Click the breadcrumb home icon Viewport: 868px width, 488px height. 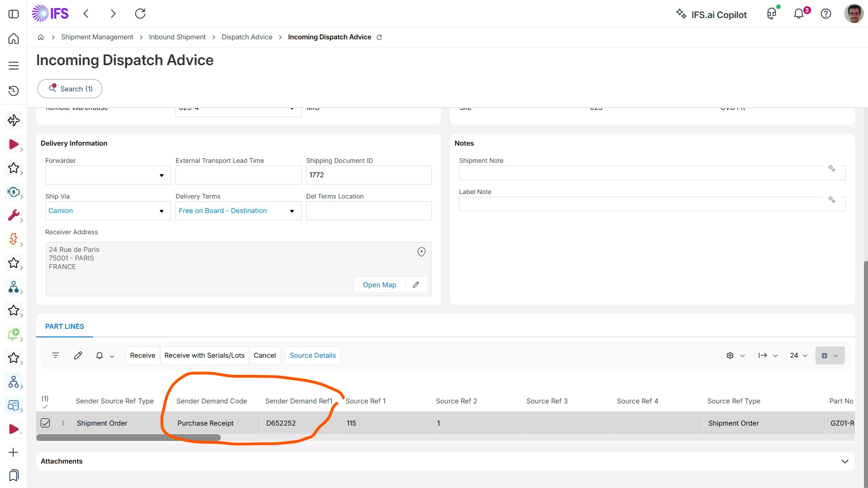[41, 37]
